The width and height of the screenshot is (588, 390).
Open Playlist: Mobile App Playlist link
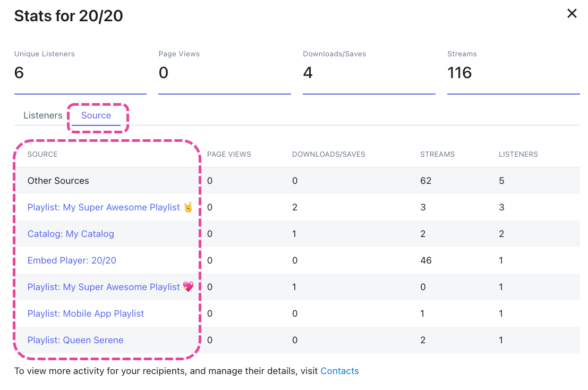[x=86, y=313]
